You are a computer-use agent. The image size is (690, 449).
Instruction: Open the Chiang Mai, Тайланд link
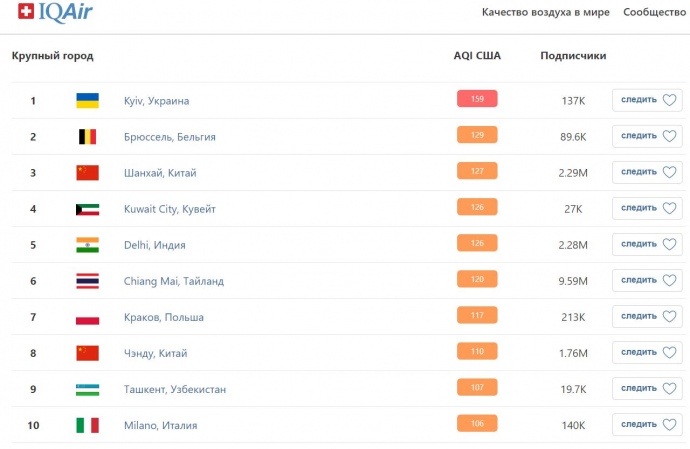pos(174,281)
